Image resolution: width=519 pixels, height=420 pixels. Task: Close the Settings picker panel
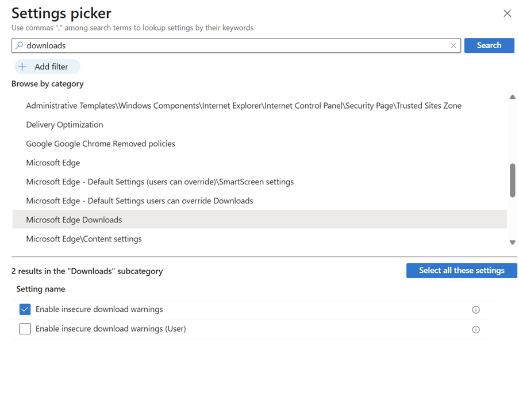tap(507, 13)
